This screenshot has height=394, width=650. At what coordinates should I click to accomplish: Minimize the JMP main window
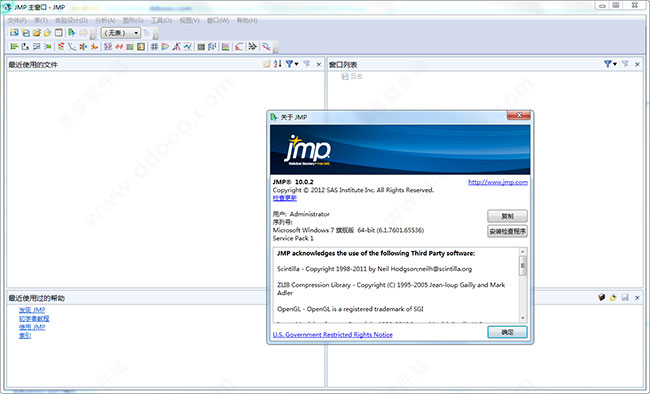coord(602,5)
